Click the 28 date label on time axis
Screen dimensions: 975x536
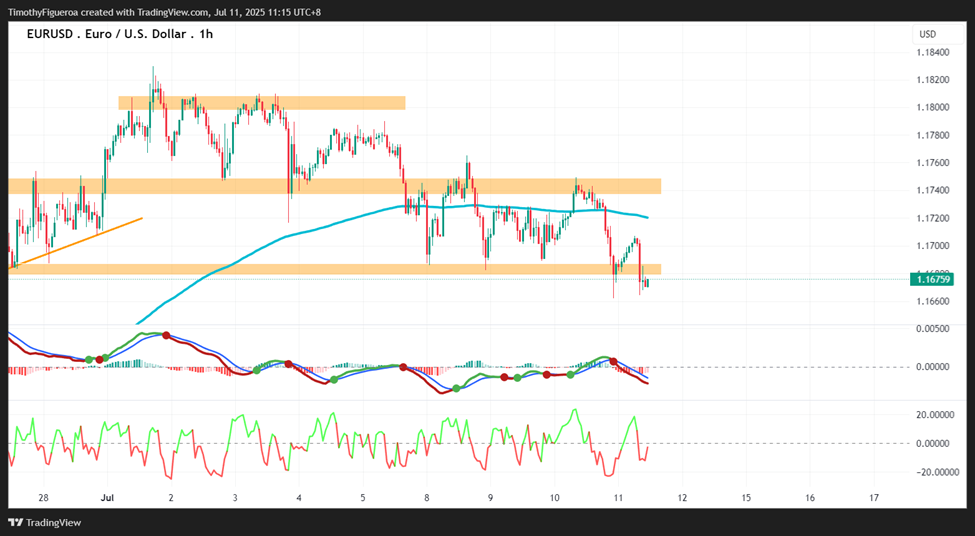(43, 497)
